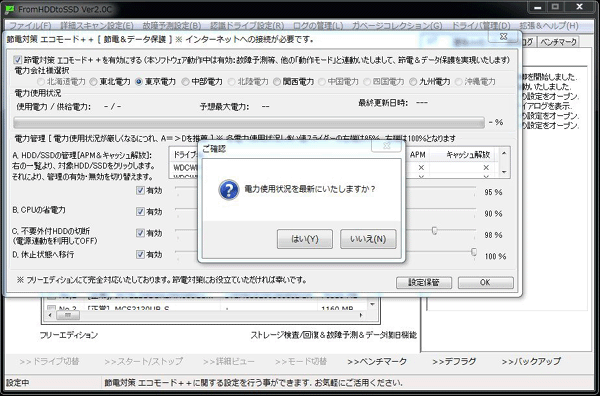This screenshot has width=600, height=396.
Task: Close the ご確認 dialog with X
Action: point(386,146)
